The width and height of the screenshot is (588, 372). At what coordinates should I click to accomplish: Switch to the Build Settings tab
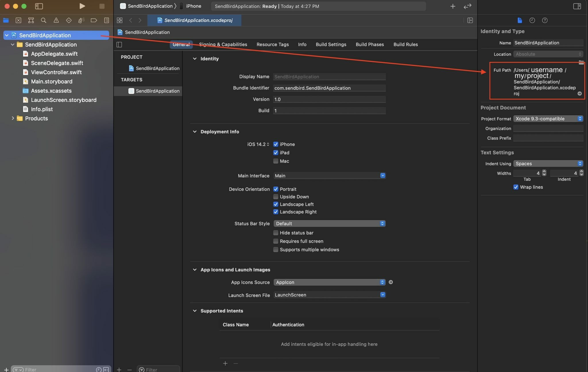coord(331,44)
